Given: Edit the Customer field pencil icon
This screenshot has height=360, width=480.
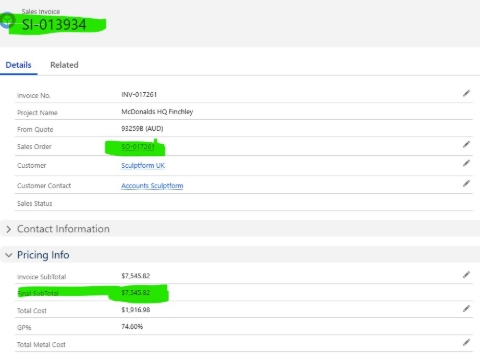Looking at the screenshot, I should pos(466,163).
